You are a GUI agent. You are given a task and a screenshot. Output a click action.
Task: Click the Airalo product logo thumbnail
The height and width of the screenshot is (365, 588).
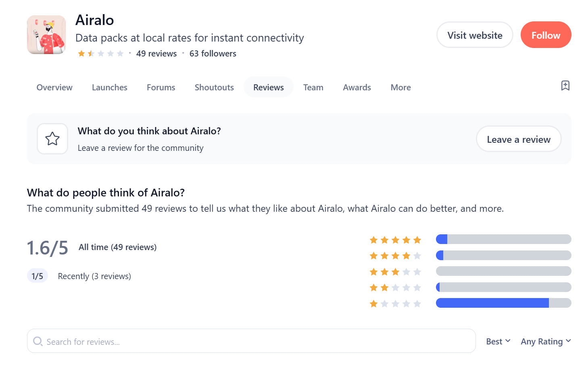(x=46, y=35)
